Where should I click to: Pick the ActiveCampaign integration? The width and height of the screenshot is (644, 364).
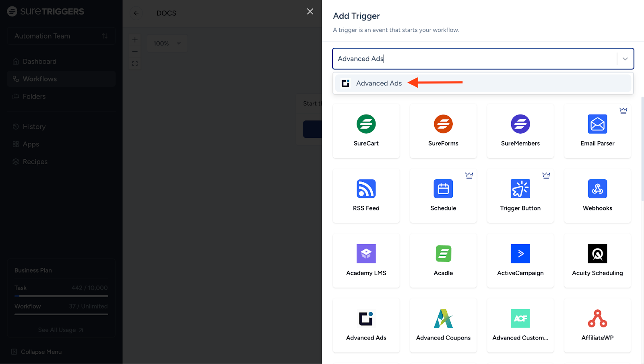pos(520,260)
